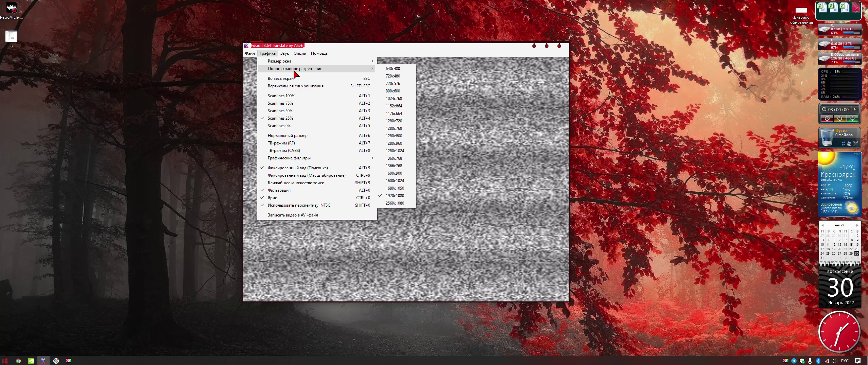Open drive D: from the disk gadget
868x365 pixels.
tap(839, 44)
